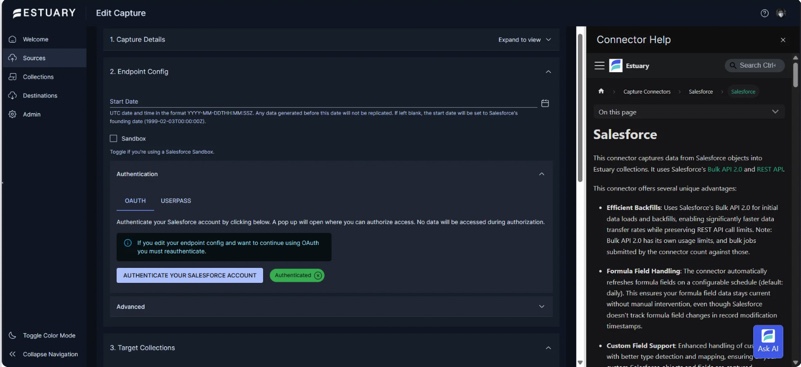801x367 pixels.
Task: Expand the Advanced section
Action: (331, 307)
